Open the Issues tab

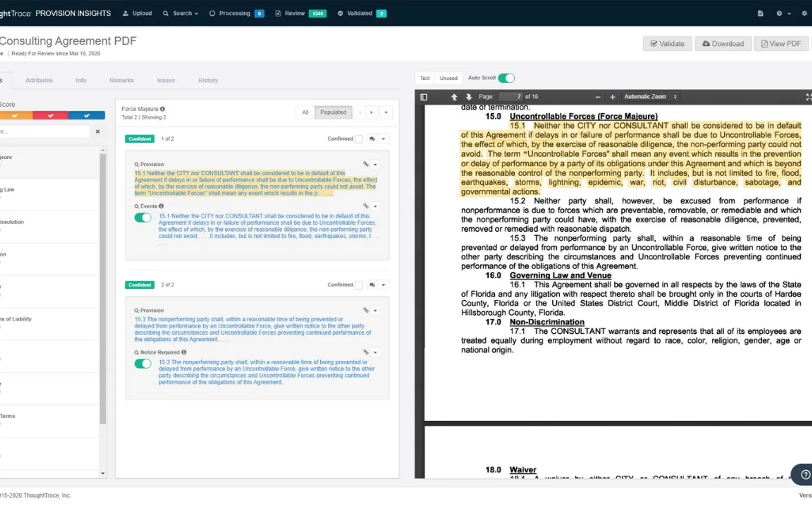[166, 80]
